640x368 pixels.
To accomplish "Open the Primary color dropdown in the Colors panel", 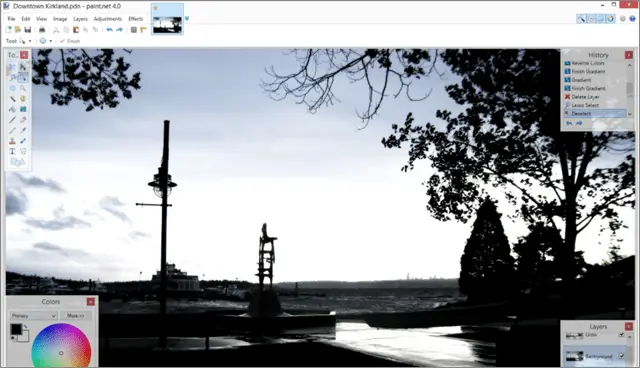I will (33, 316).
